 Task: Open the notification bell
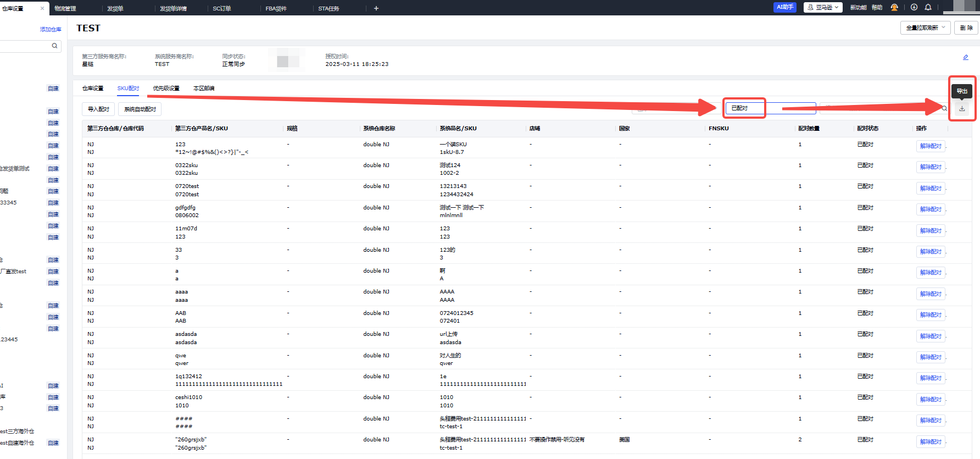(928, 7)
